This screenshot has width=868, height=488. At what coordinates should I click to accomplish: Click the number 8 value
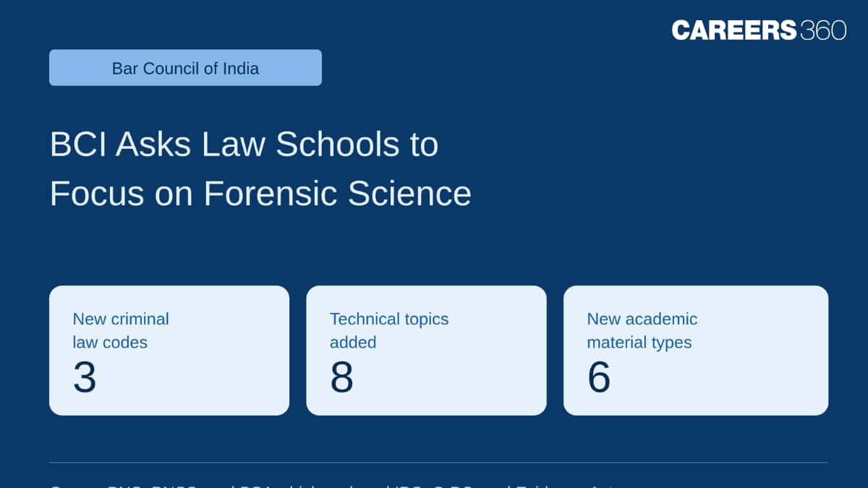[x=341, y=377]
